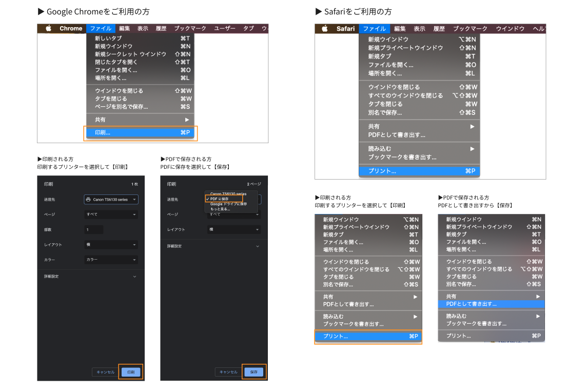Screen dimensions: 567x392
Task: Open the 表示 menu in Safari's menu bar
Action: tap(419, 29)
